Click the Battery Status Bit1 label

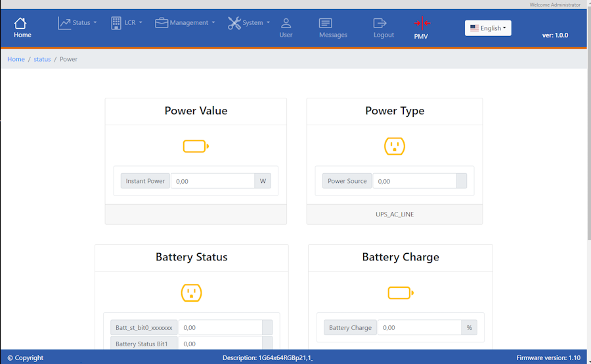(144, 343)
